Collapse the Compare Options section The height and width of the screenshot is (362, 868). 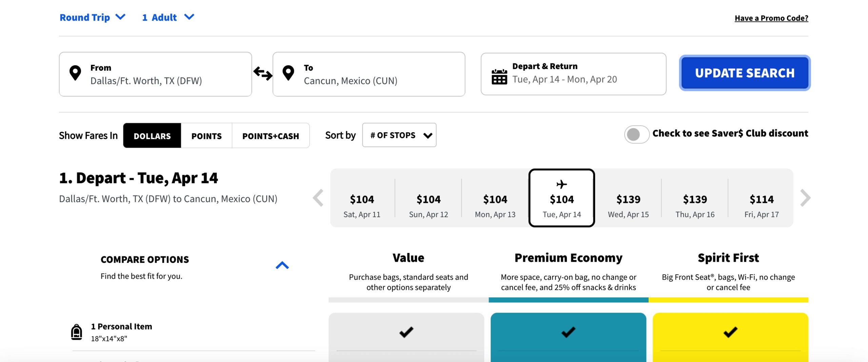pos(282,265)
